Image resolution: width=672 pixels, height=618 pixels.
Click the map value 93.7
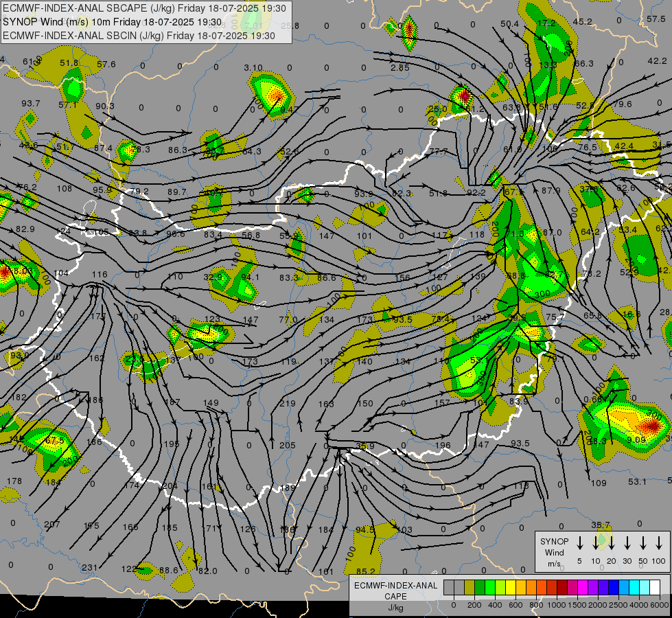(31, 104)
